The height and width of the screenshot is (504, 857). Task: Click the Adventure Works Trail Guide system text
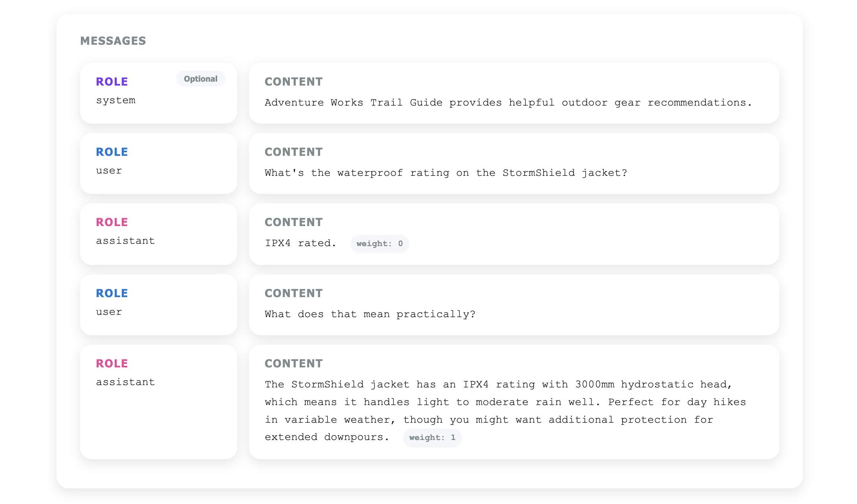(508, 103)
